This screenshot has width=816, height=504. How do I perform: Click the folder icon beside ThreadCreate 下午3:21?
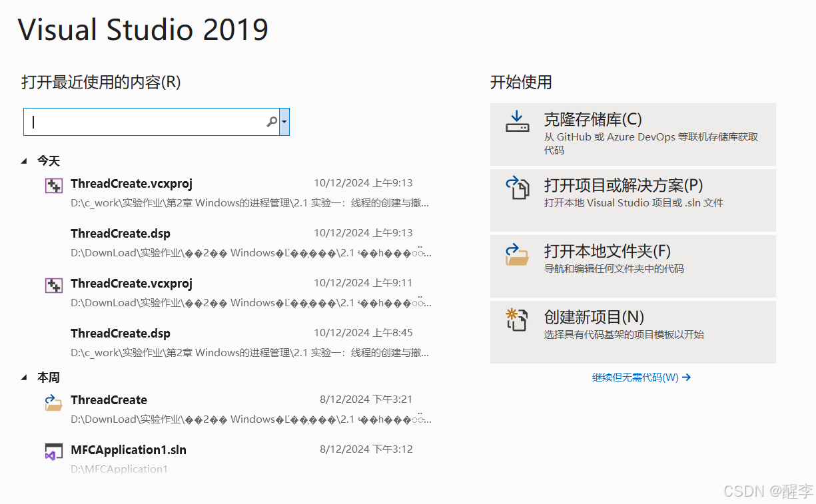coord(53,402)
